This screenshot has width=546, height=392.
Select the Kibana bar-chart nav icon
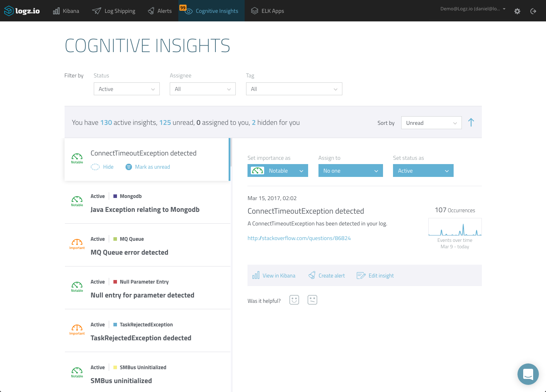pos(56,11)
